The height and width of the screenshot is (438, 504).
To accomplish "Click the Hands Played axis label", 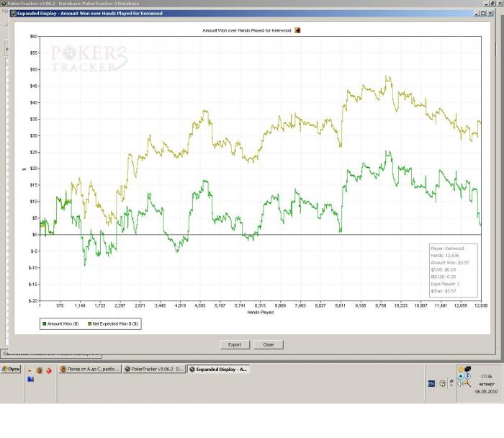I will 261,312.
